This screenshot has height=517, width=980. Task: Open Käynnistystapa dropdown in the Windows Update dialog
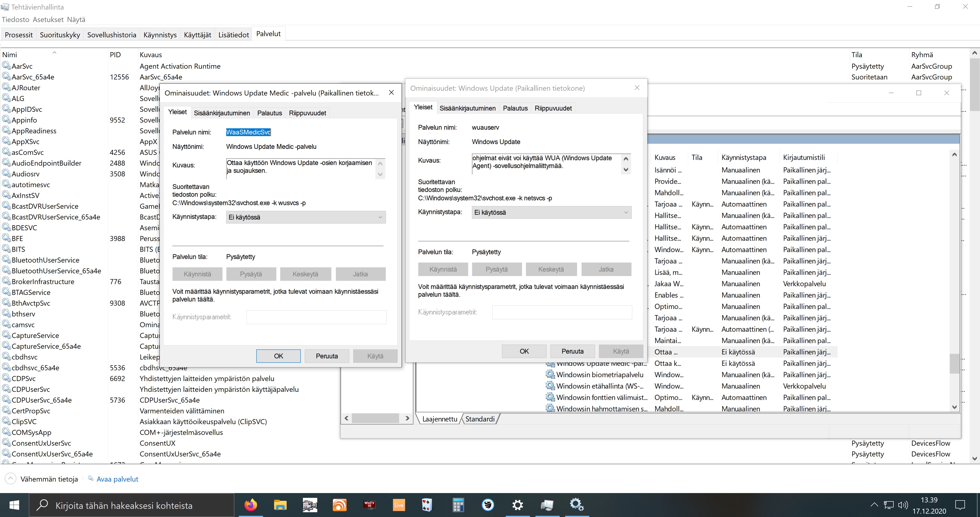(x=551, y=213)
